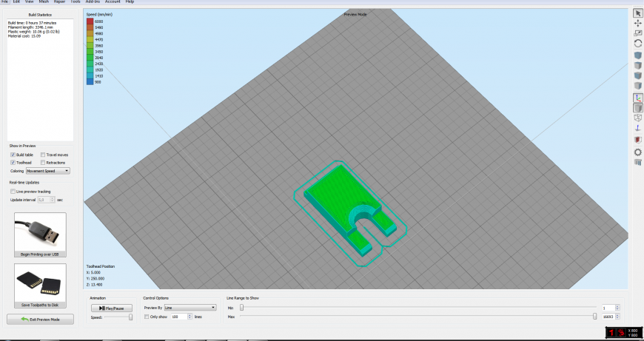Image resolution: width=644 pixels, height=341 pixels.
Task: Click the Max line range spinner field
Action: 611,317
